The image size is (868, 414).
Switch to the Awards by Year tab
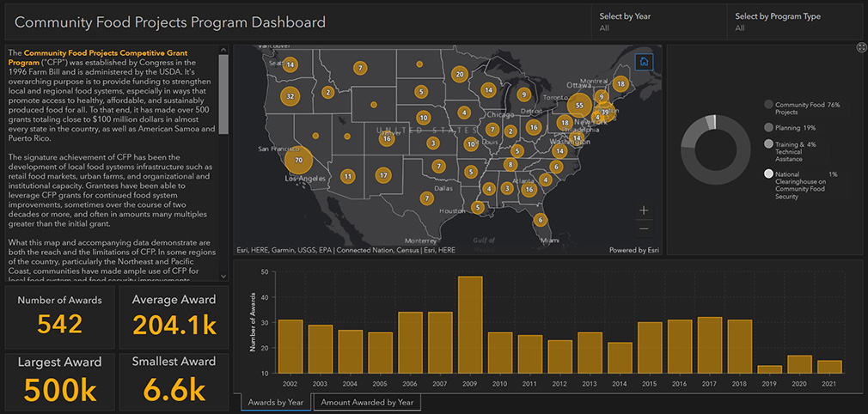[276, 402]
